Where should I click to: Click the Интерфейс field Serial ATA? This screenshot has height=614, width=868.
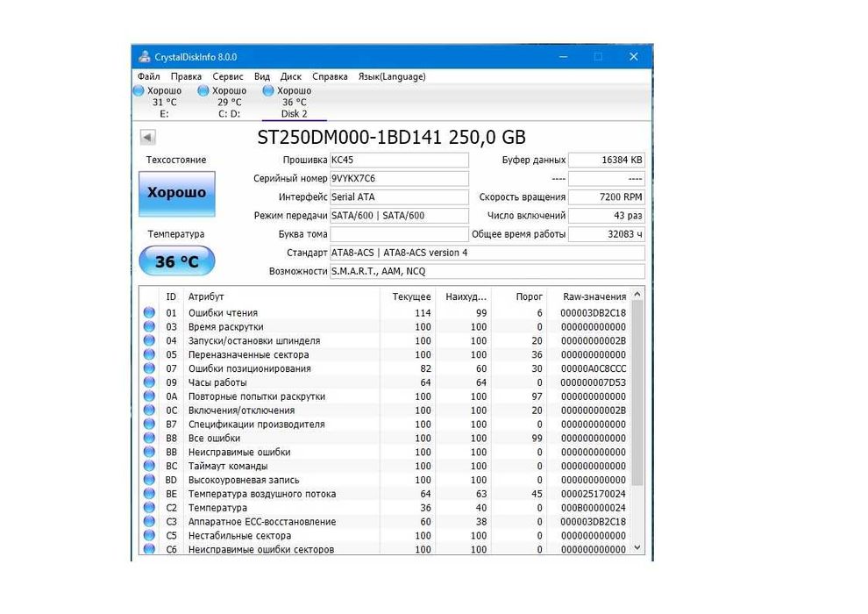[399, 197]
